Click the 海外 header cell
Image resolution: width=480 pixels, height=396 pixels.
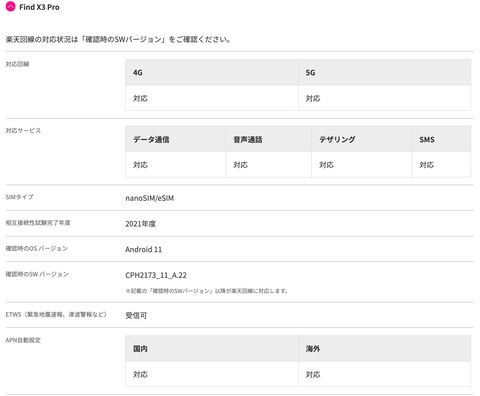[385, 348]
